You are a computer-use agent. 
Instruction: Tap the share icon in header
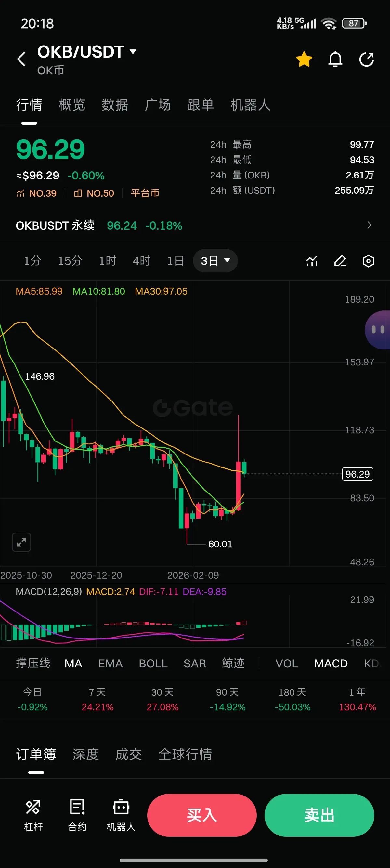tap(366, 59)
